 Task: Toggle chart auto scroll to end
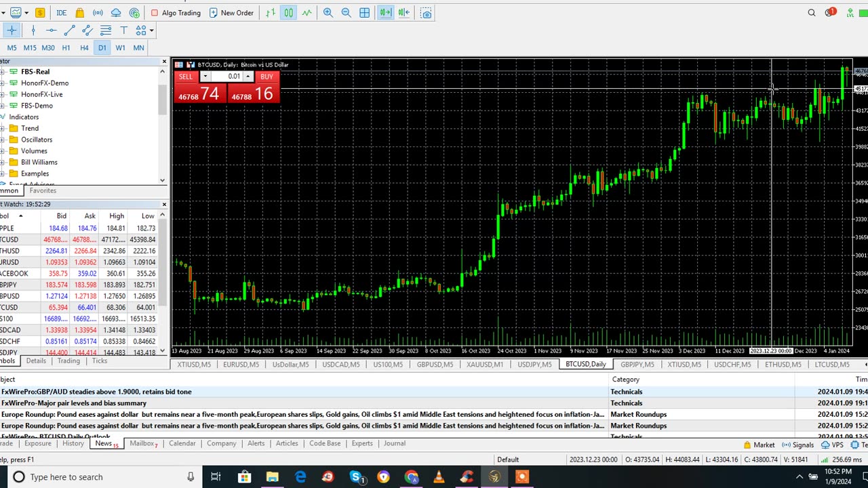coord(385,13)
